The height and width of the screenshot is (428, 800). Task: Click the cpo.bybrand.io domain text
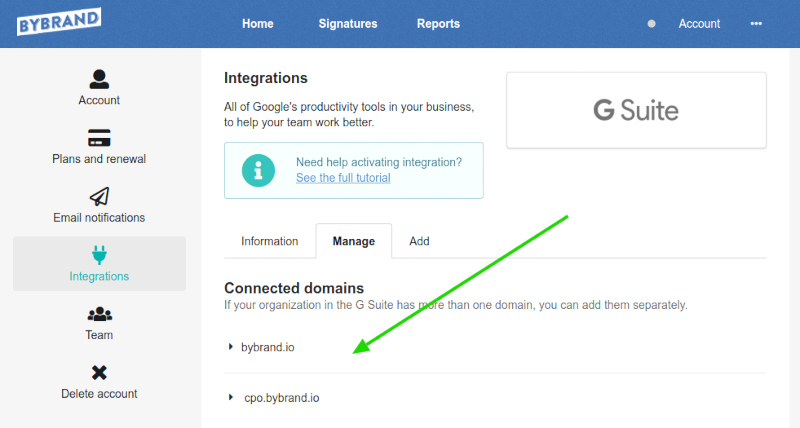coord(282,397)
